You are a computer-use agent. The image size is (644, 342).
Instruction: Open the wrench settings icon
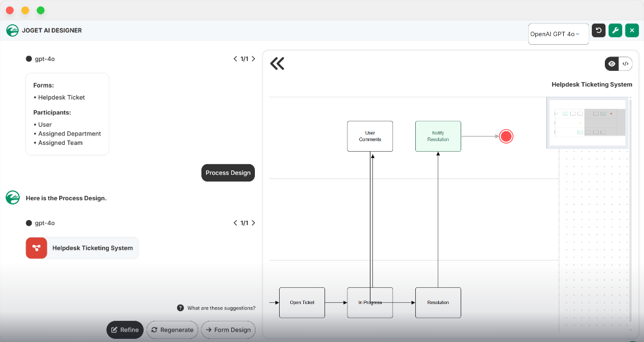click(x=615, y=30)
